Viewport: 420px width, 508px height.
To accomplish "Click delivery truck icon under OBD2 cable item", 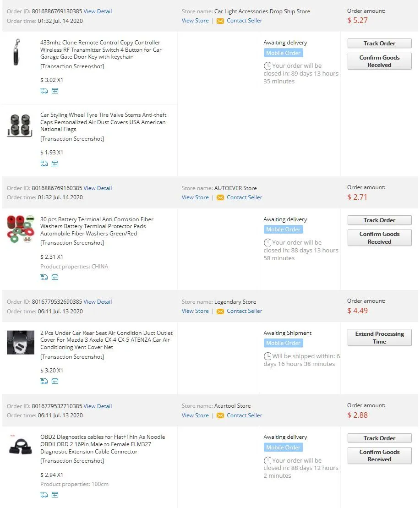I will (44, 495).
